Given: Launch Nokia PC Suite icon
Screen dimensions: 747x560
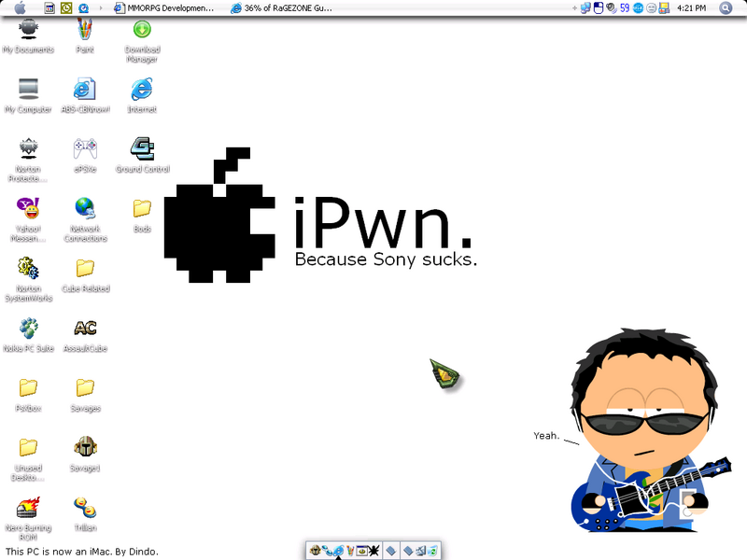Looking at the screenshot, I should (x=28, y=335).
